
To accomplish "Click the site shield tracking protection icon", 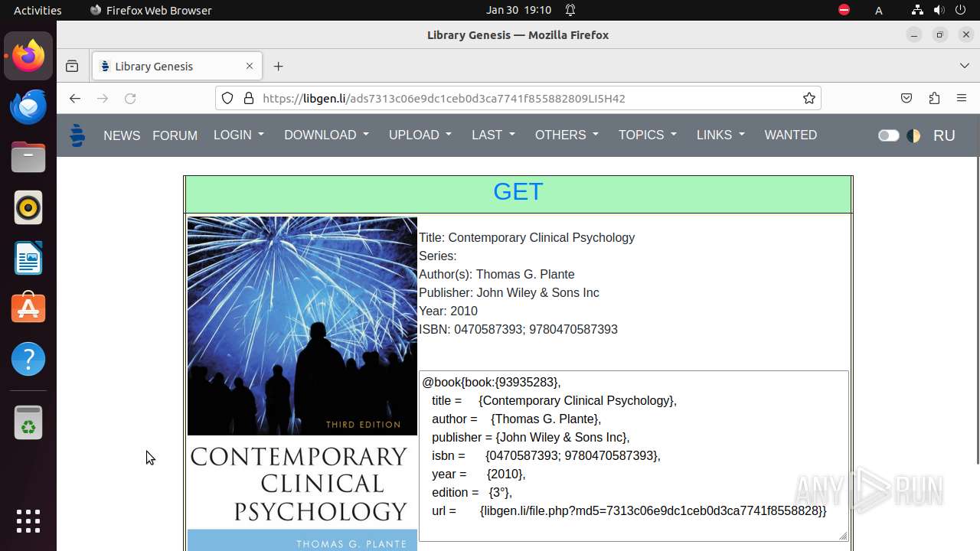I will (227, 98).
